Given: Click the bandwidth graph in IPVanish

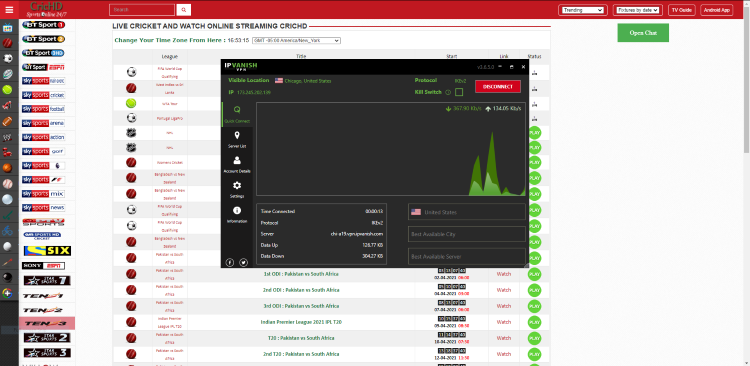Looking at the screenshot, I should coord(391,149).
